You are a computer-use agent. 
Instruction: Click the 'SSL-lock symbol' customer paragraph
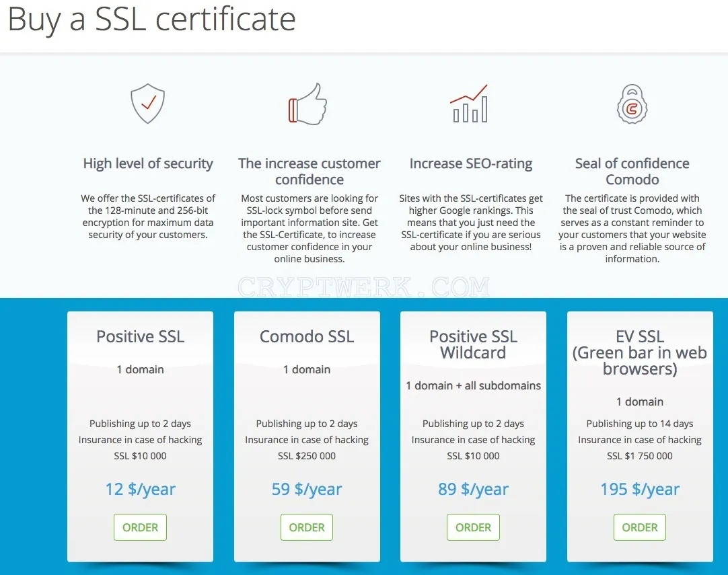310,229
